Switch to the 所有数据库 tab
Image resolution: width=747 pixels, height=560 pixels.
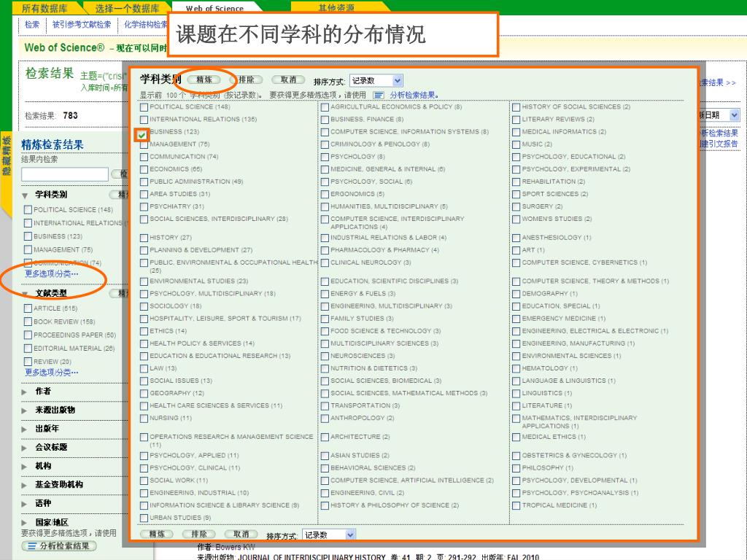[x=44, y=8]
